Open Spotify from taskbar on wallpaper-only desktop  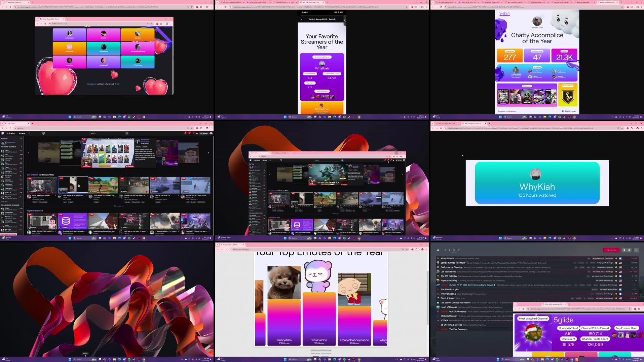tap(129, 359)
